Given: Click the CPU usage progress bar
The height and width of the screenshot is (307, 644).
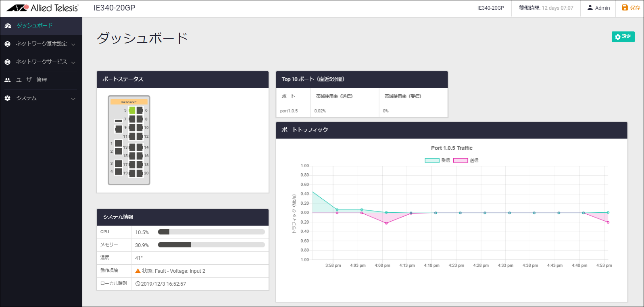Looking at the screenshot, I should [x=211, y=232].
